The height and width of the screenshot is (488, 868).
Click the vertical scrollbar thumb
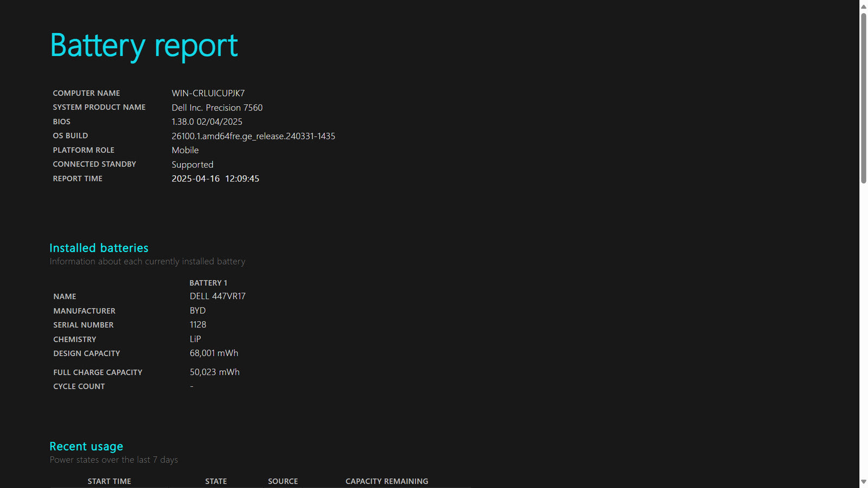(864, 99)
